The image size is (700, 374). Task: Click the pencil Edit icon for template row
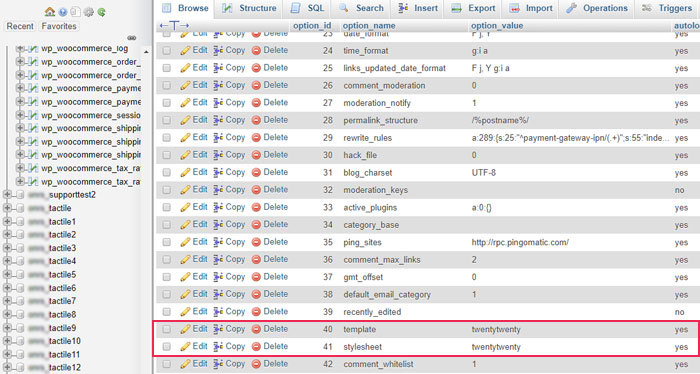[185, 329]
